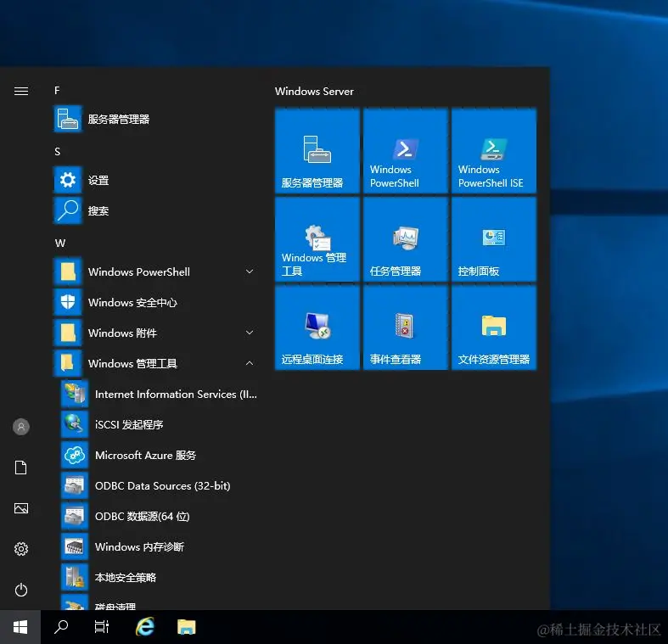668x644 pixels.
Task: Launch Internet Explorer from taskbar
Action: [145, 627]
